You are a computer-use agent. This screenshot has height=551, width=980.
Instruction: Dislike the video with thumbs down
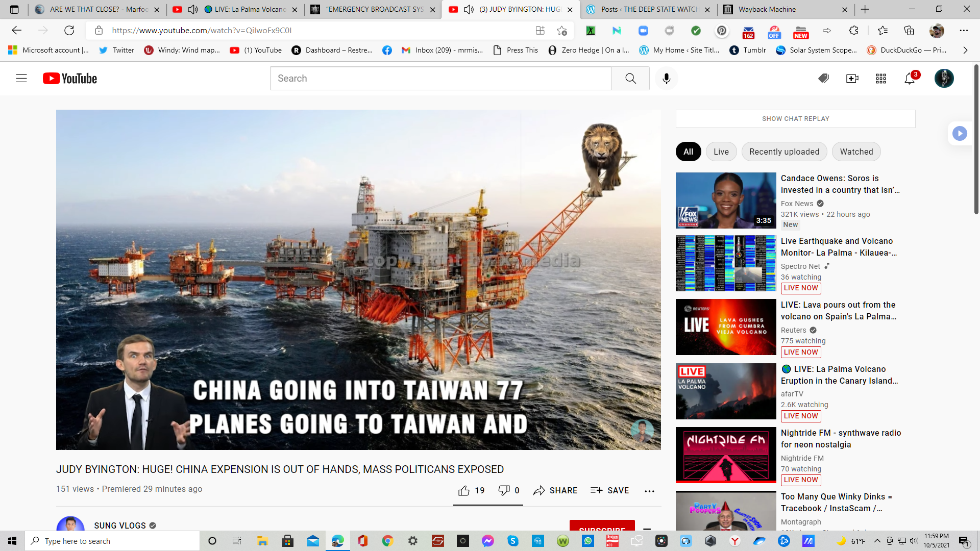click(504, 490)
